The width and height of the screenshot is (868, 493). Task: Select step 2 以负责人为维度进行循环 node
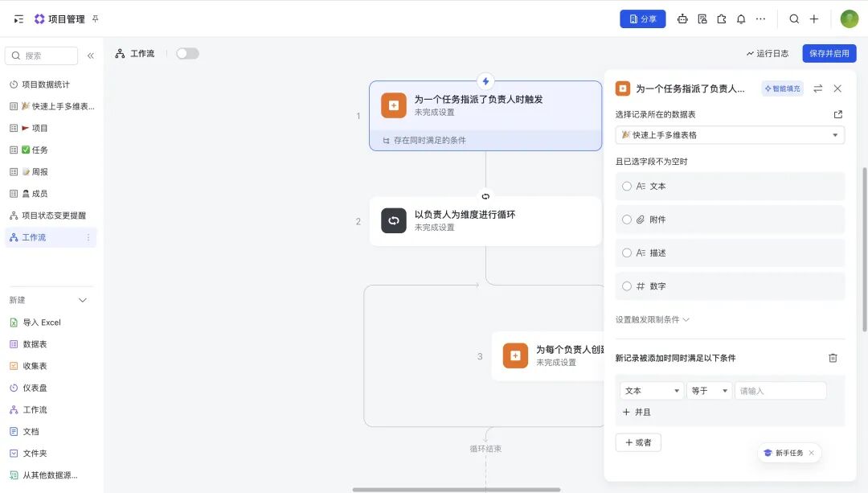(x=485, y=220)
